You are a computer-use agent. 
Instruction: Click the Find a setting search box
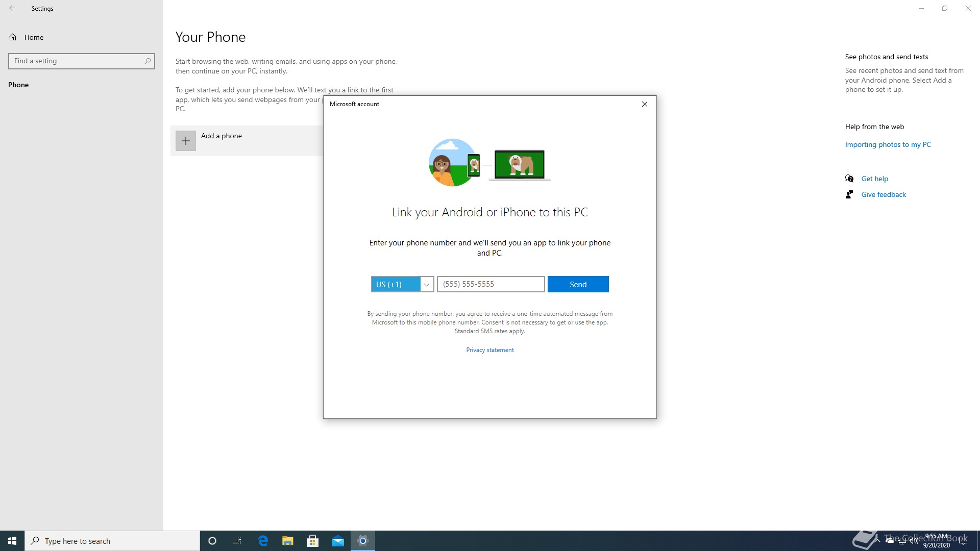coord(82,61)
